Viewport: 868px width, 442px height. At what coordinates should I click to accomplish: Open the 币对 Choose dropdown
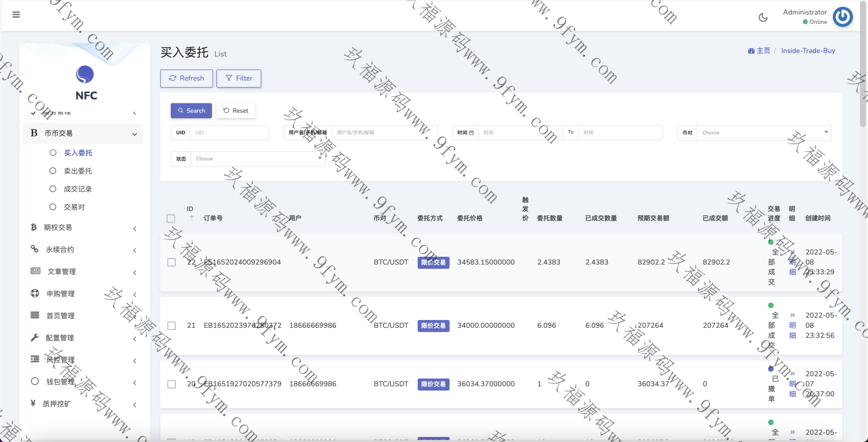[764, 133]
